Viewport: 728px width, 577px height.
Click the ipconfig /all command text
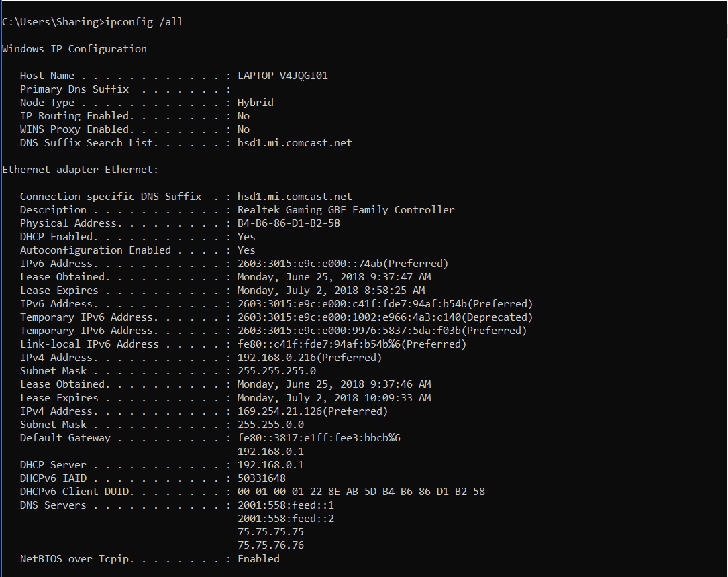pyautogui.click(x=144, y=22)
